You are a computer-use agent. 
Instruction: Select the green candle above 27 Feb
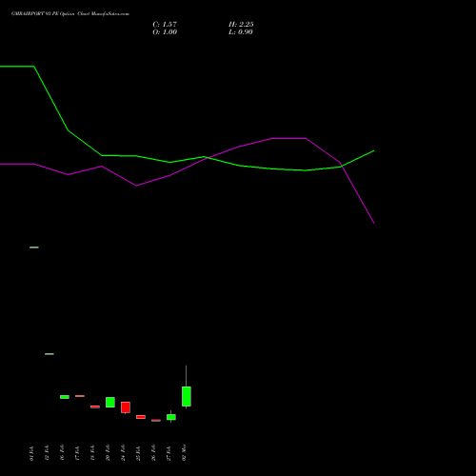(171, 417)
